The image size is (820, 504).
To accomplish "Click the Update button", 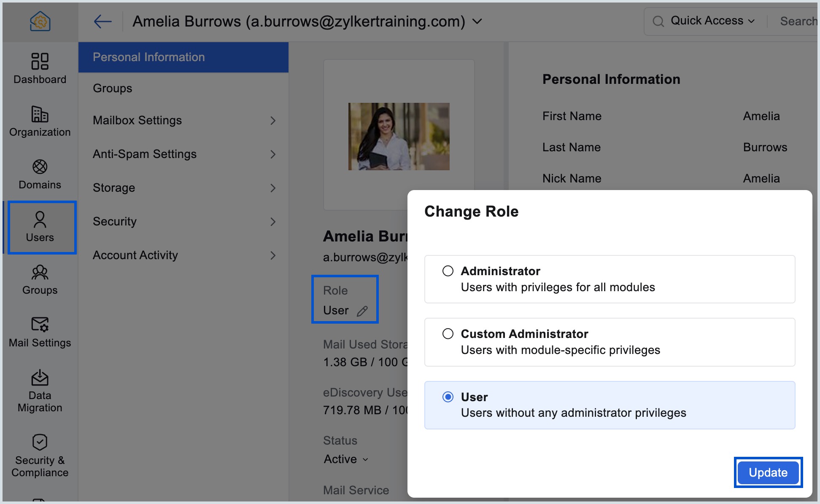I will tap(768, 472).
